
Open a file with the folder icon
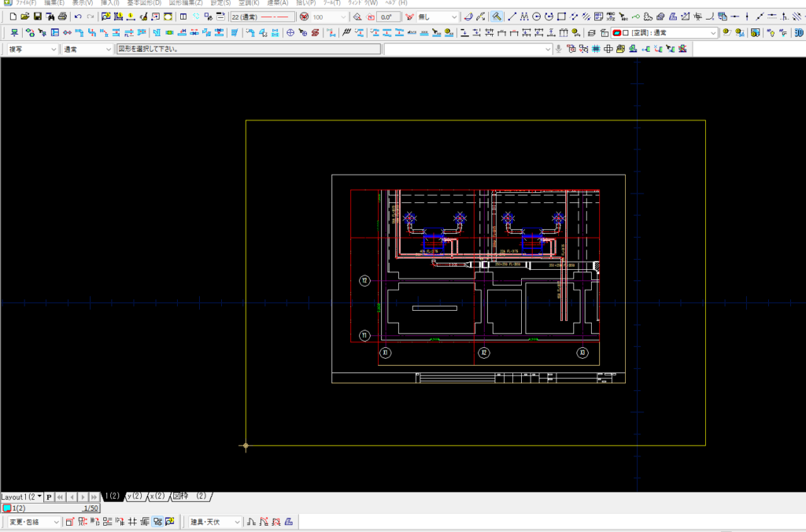pos(25,17)
